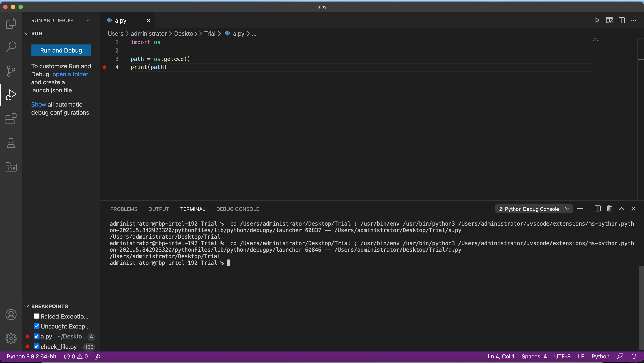Open the Search view in the activity bar
The image size is (644, 363).
click(11, 47)
